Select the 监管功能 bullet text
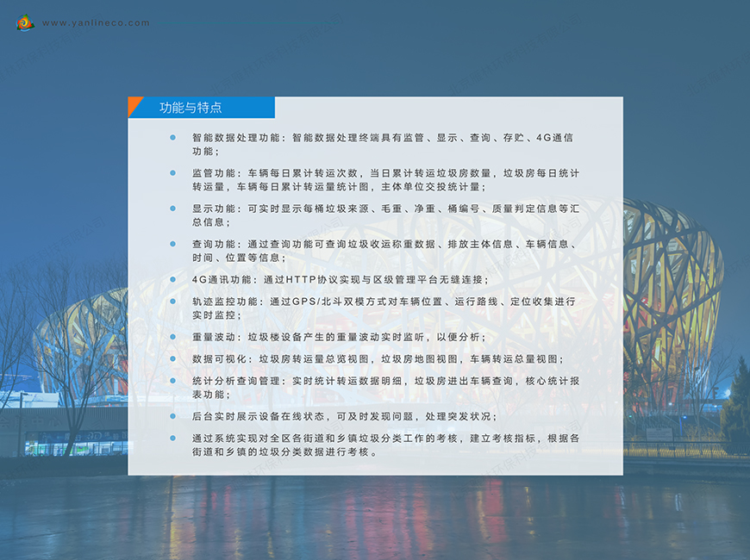750x560 pixels. pyautogui.click(x=385, y=180)
